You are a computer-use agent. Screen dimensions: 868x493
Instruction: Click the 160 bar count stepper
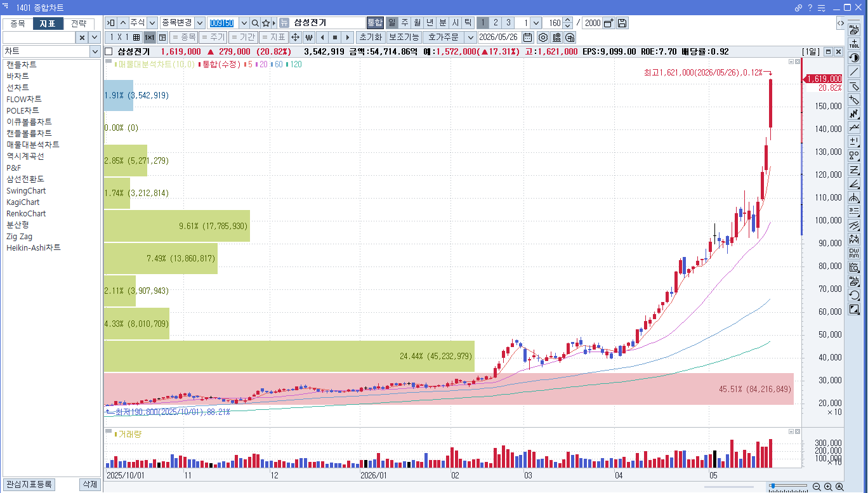click(567, 23)
